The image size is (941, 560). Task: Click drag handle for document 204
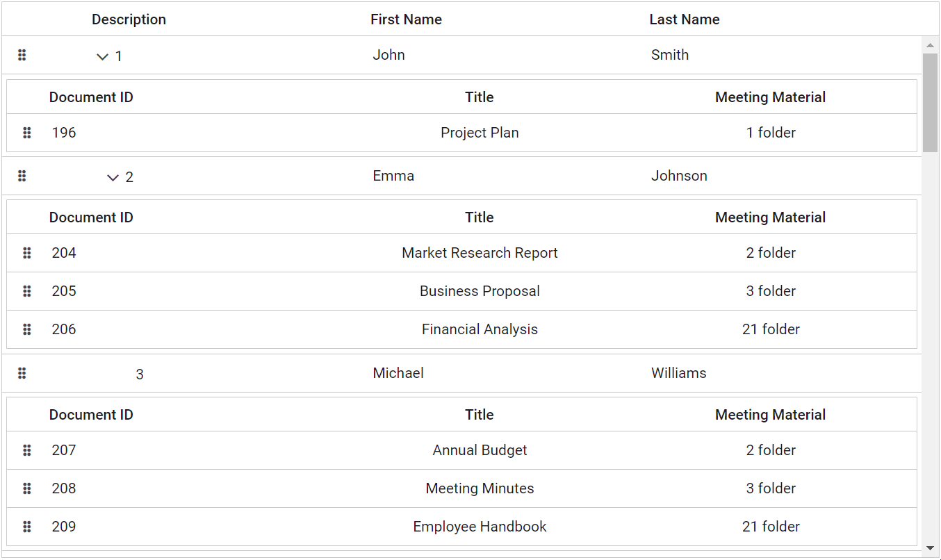point(27,253)
